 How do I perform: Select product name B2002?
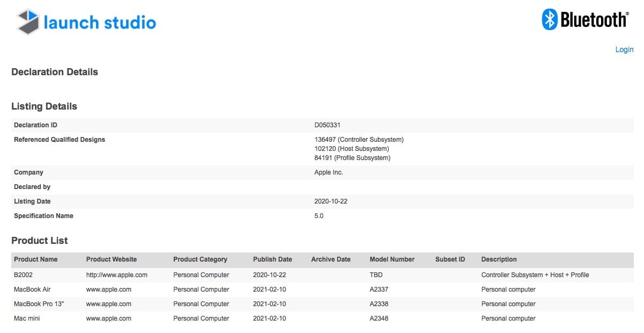[x=24, y=275]
